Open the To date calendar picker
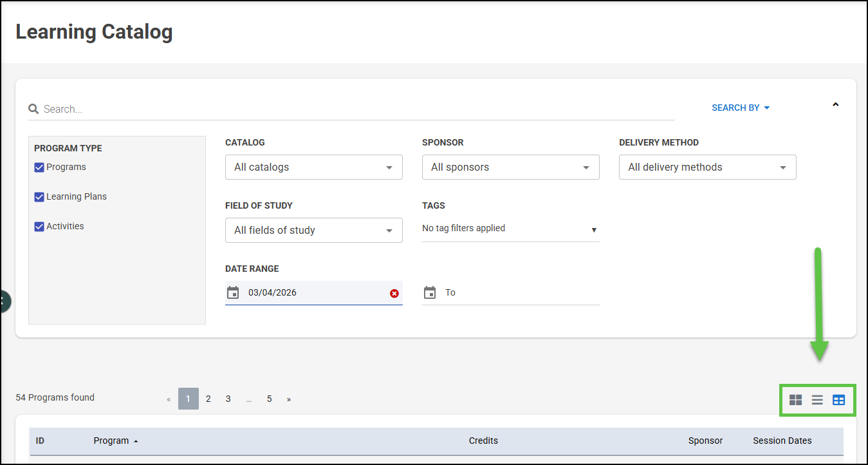This screenshot has height=465, width=868. (430, 293)
